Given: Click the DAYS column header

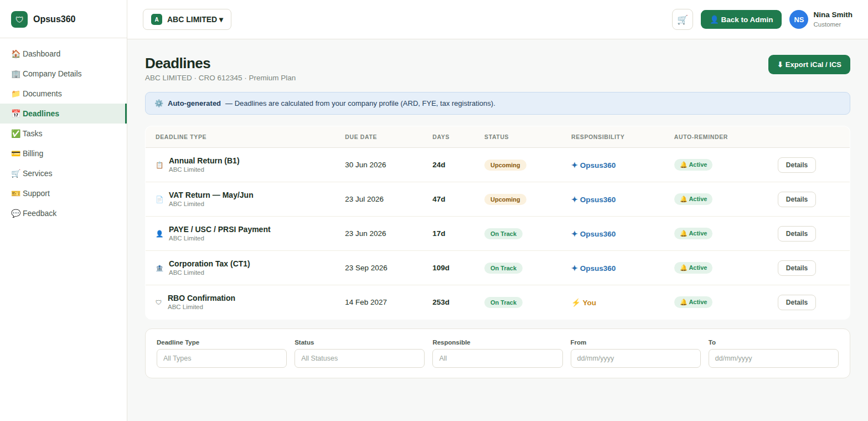Looking at the screenshot, I should coord(441,137).
